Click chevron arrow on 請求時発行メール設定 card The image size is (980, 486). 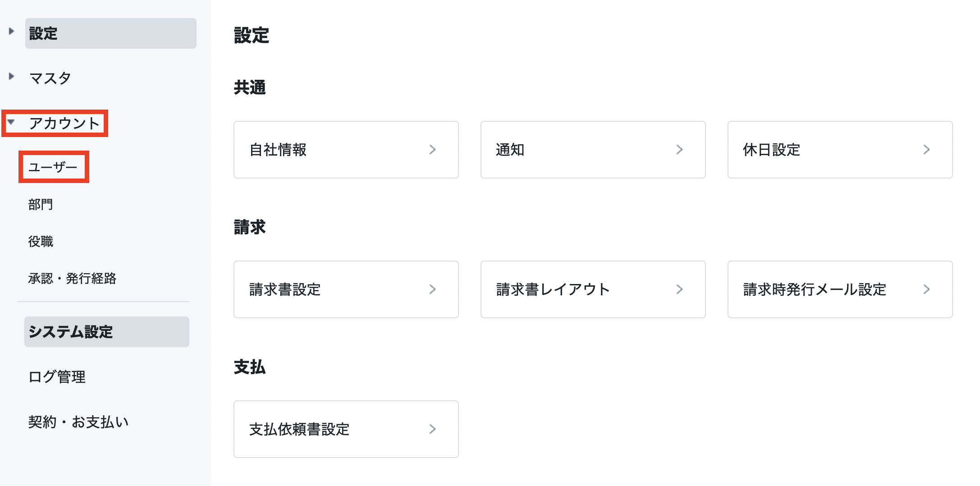click(x=926, y=289)
